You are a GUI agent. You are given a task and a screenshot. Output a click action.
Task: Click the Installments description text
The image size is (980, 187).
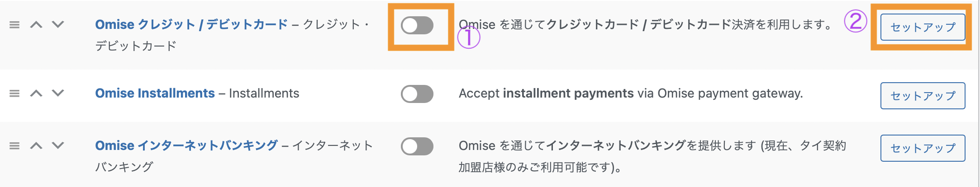pos(631,93)
